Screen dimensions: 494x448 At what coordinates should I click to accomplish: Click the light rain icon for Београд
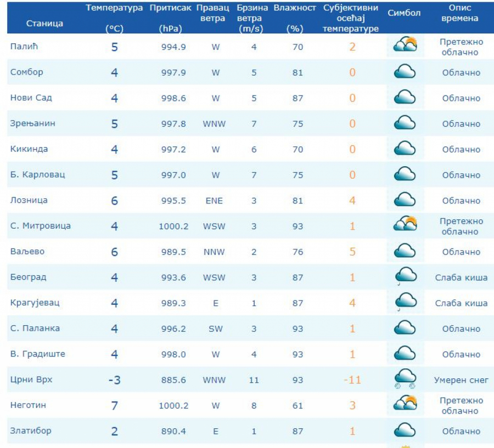405,276
